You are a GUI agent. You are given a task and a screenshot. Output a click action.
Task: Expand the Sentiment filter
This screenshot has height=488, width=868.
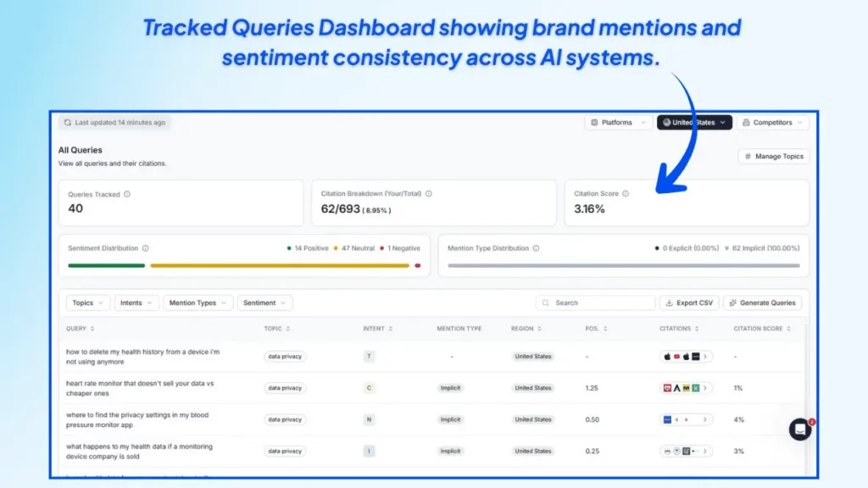(x=264, y=302)
